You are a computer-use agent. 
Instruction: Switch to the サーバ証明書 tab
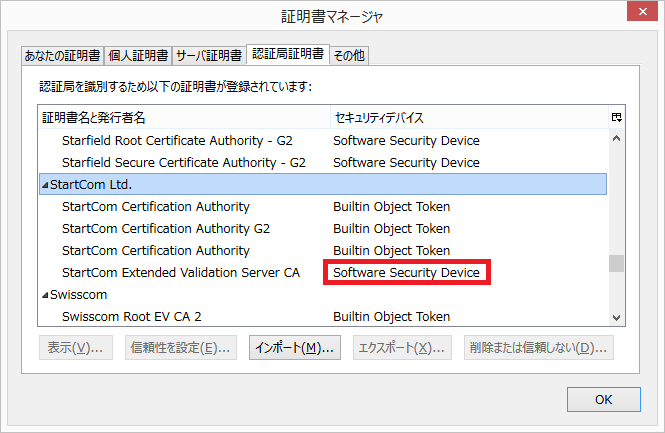click(209, 56)
